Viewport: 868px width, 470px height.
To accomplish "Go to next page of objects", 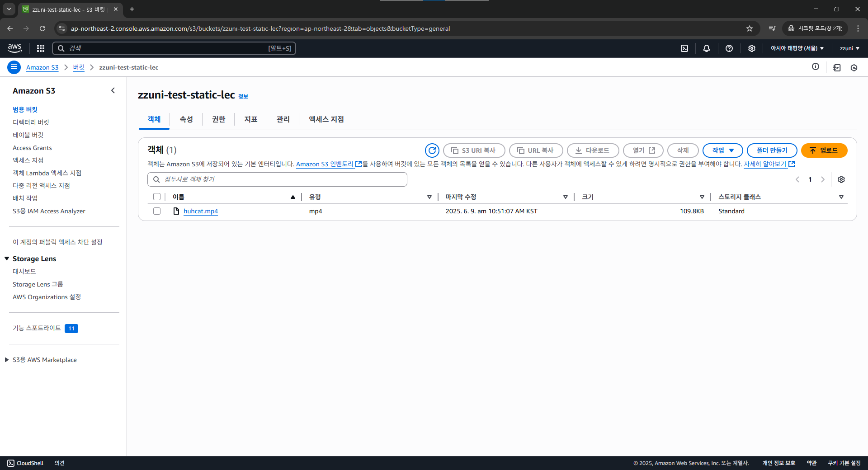I will (x=823, y=179).
